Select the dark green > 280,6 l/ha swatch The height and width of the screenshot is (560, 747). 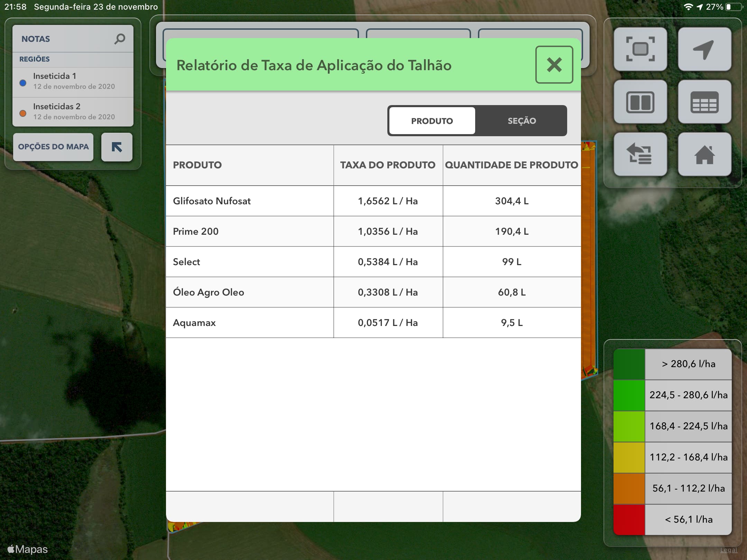(x=629, y=364)
